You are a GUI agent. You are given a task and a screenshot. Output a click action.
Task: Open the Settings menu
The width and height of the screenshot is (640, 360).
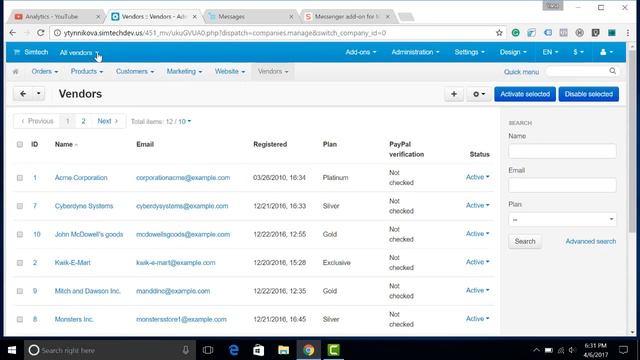pos(469,52)
